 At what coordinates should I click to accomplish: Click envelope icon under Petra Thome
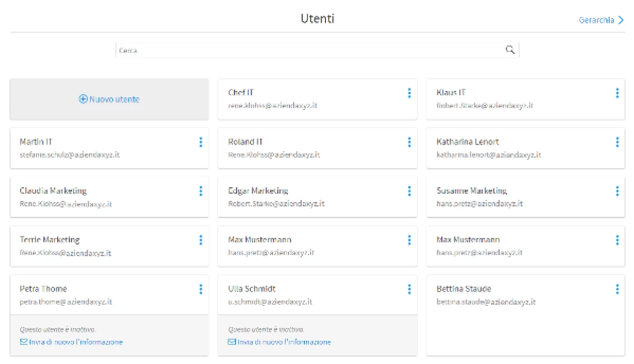[x=24, y=342]
